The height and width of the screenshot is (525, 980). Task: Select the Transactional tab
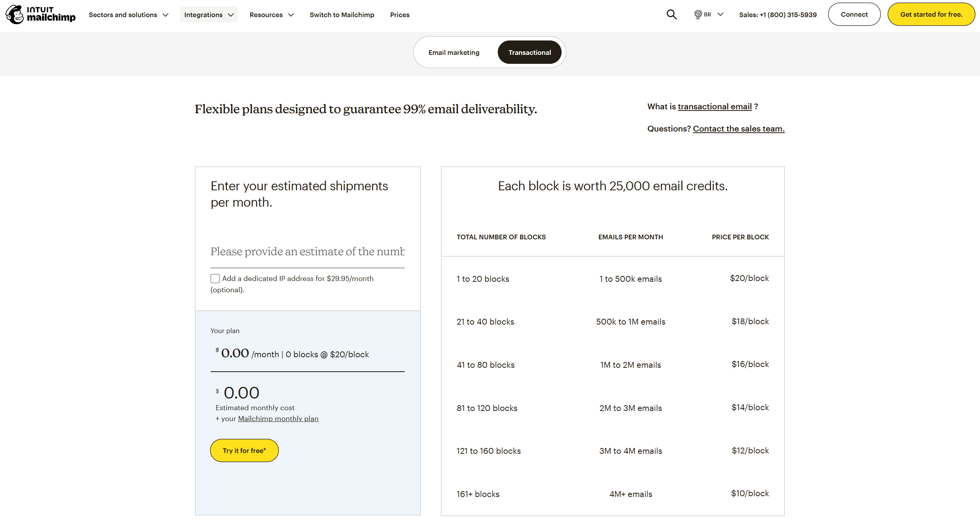tap(529, 52)
